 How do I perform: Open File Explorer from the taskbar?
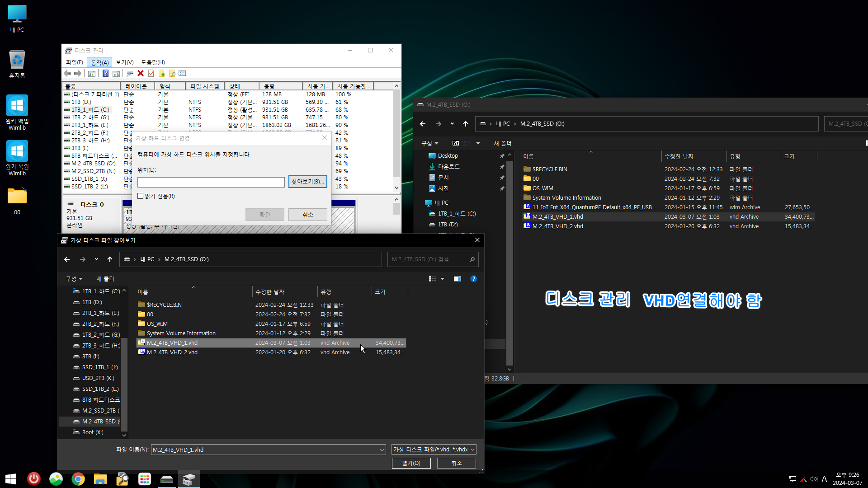[100, 479]
